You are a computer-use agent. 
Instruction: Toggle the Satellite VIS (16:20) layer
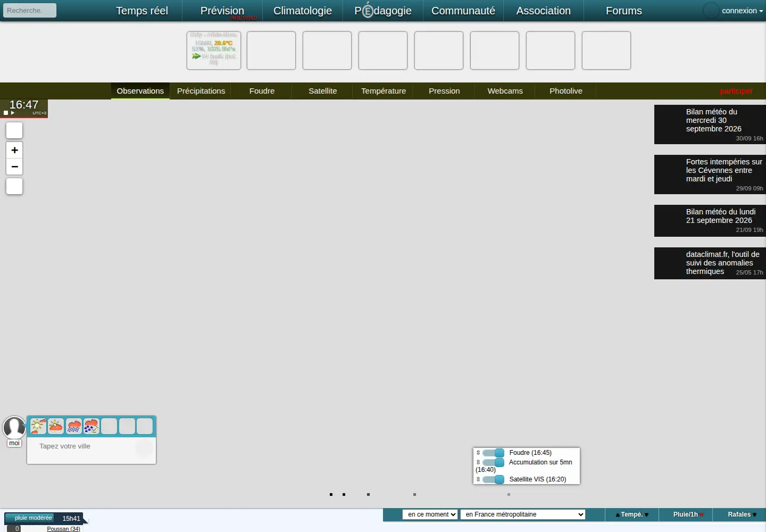[493, 479]
